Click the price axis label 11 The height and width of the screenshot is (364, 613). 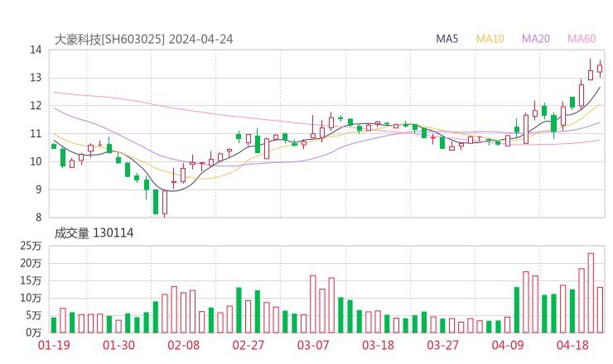pyautogui.click(x=36, y=134)
